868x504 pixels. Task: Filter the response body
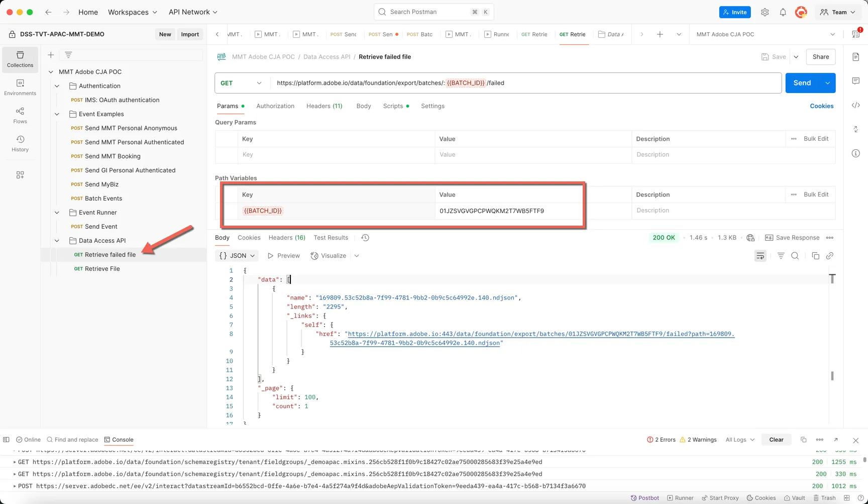tap(781, 256)
